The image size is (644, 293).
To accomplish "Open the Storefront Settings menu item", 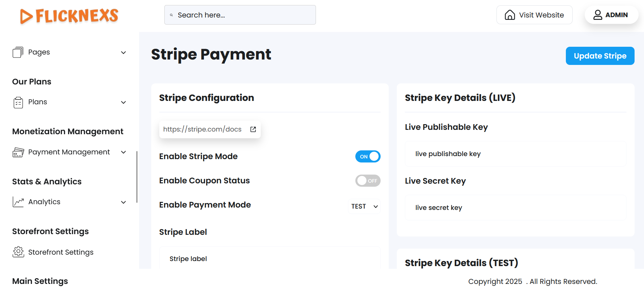I will 61,252.
